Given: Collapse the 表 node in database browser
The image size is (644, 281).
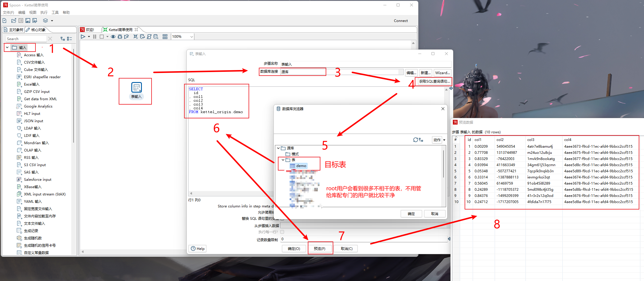Looking at the screenshot, I should [x=283, y=160].
